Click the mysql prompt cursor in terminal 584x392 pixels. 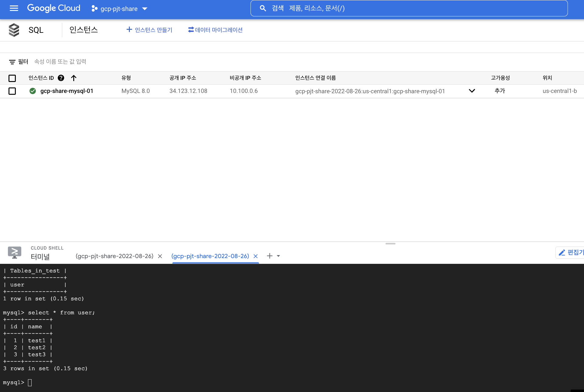(x=30, y=383)
